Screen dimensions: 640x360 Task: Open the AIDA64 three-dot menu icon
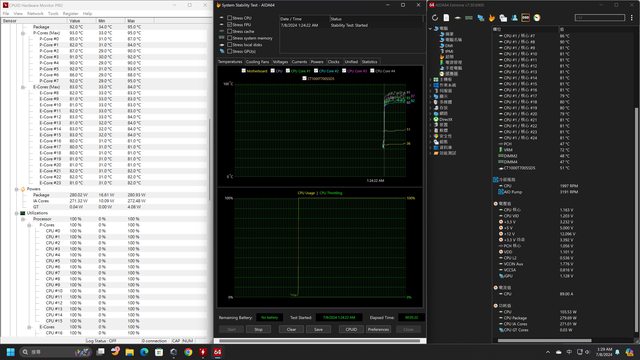pyautogui.click(x=631, y=18)
